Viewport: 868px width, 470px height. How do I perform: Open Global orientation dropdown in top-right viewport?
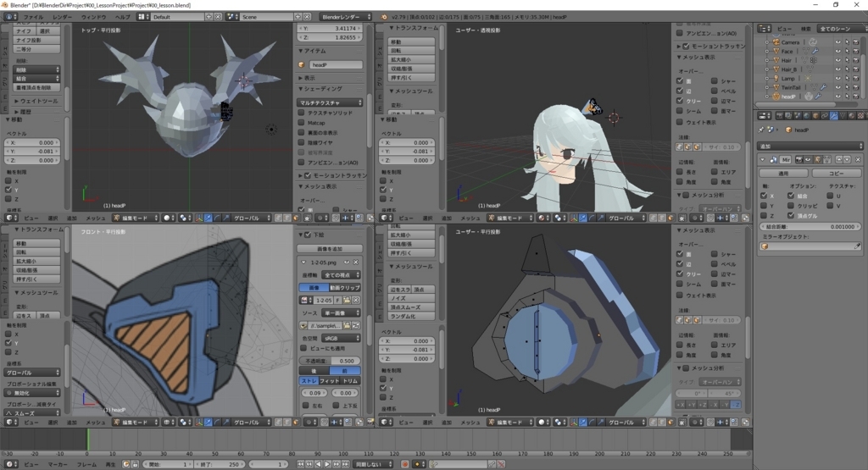pos(626,218)
